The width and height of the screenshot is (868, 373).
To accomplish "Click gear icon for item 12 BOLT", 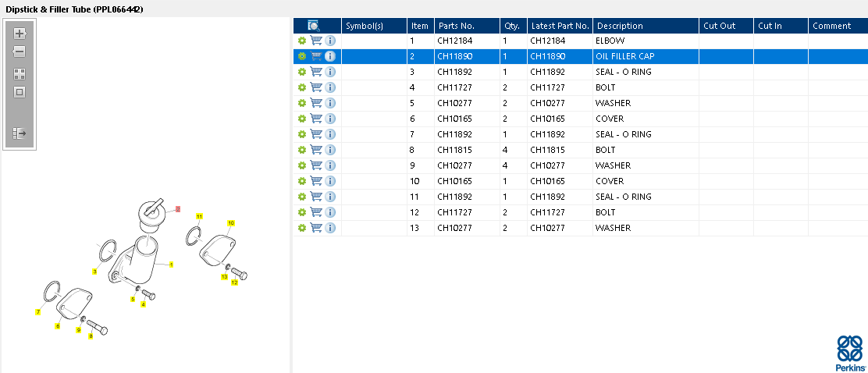I will click(302, 212).
